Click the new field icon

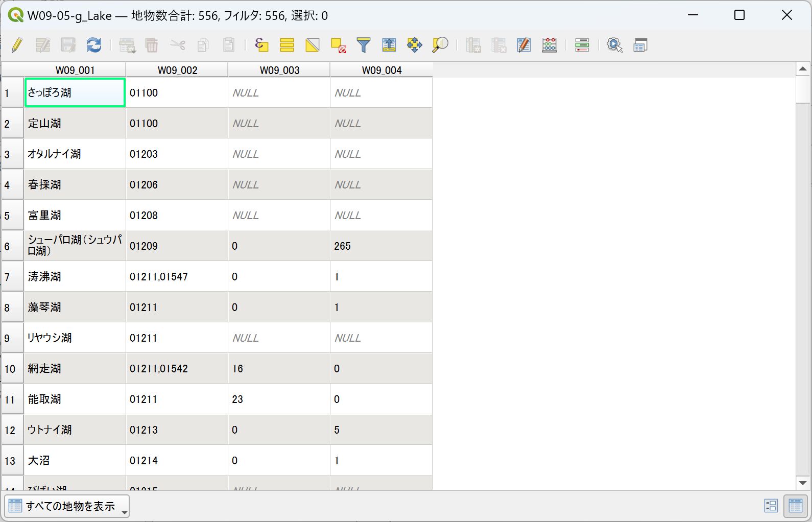click(473, 45)
